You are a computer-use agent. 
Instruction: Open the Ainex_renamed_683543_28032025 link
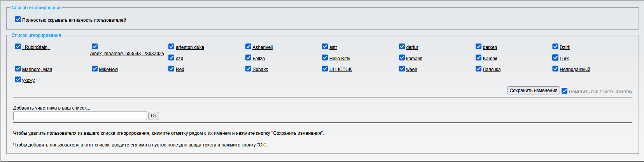[127, 54]
